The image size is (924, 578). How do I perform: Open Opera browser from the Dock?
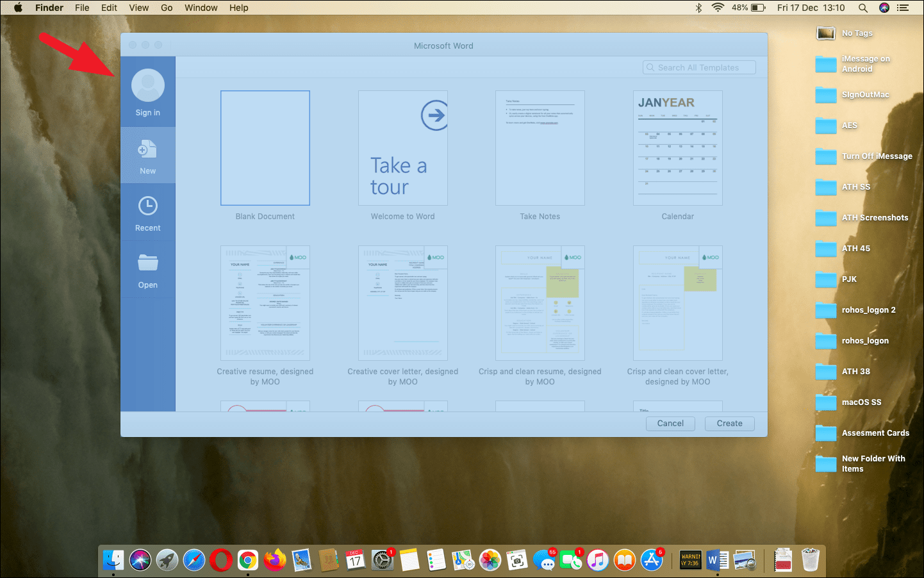click(x=221, y=561)
